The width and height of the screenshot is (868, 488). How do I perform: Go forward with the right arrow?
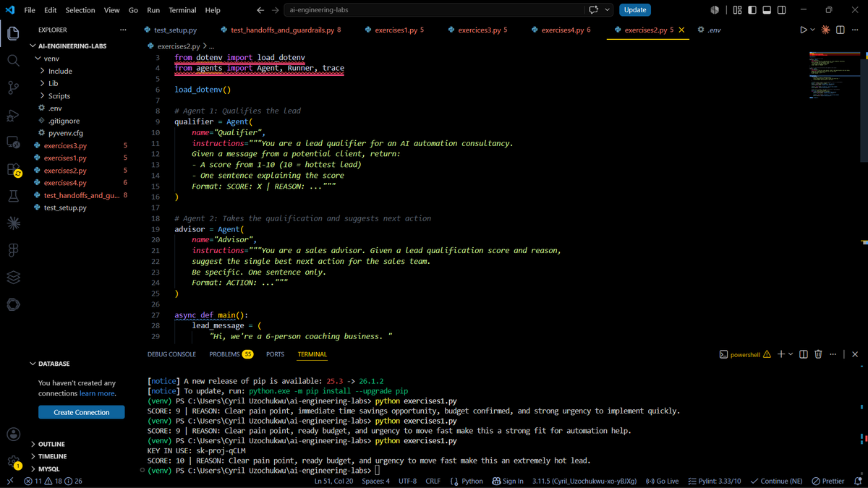[276, 10]
